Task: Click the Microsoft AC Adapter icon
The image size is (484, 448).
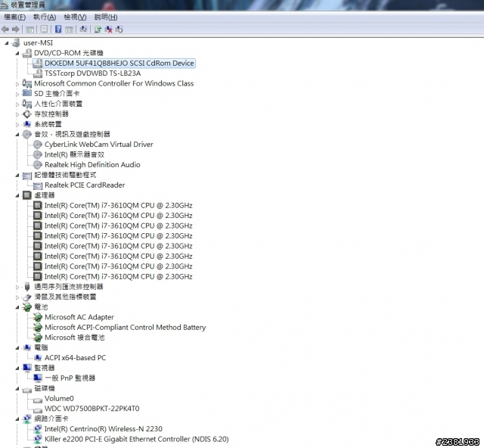Action: (x=38, y=317)
